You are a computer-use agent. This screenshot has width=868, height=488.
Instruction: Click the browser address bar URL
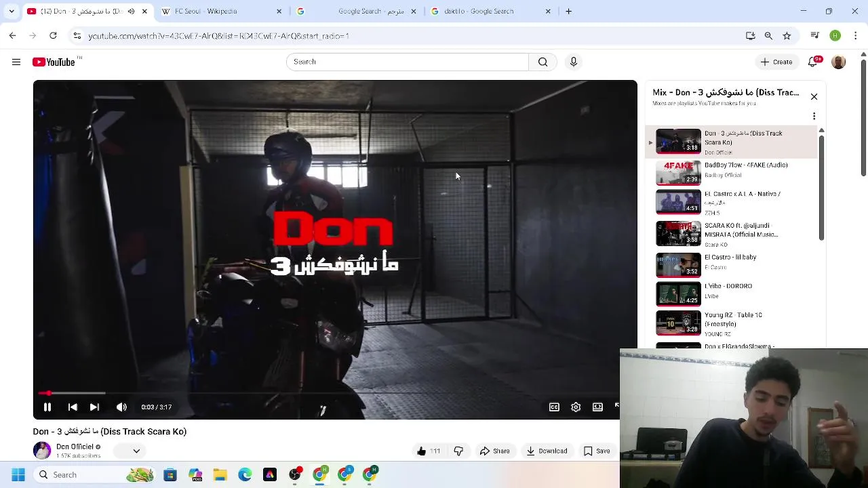coord(218,36)
